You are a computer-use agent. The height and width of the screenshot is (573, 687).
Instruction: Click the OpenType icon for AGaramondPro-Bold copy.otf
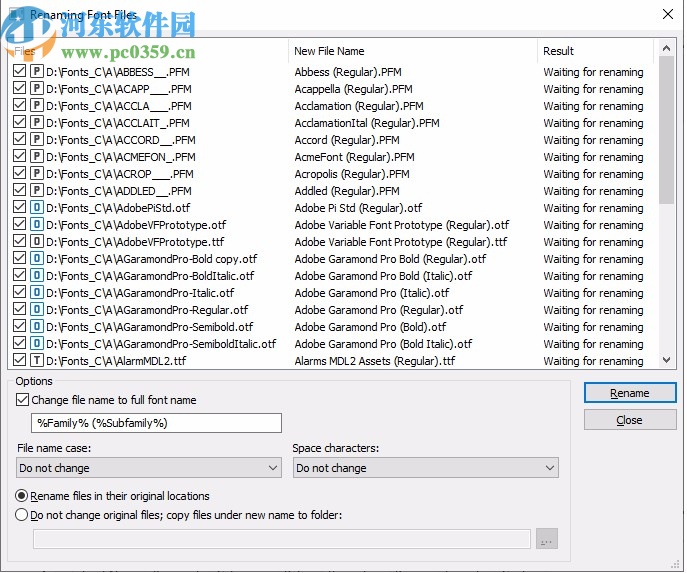point(37,258)
